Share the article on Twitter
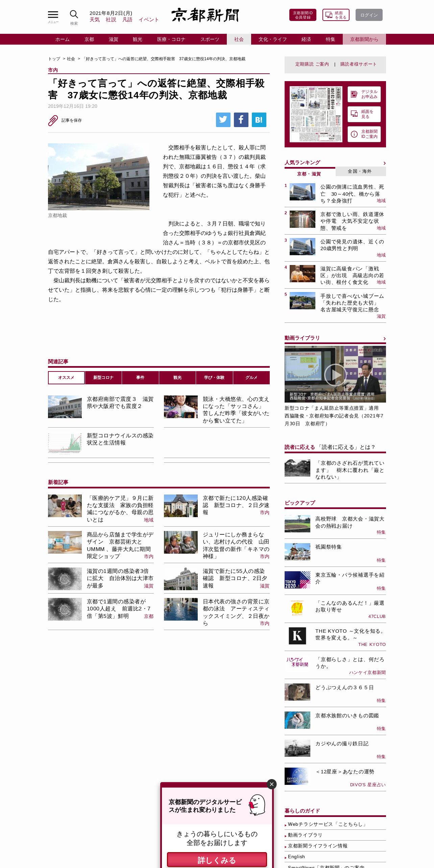 point(223,120)
